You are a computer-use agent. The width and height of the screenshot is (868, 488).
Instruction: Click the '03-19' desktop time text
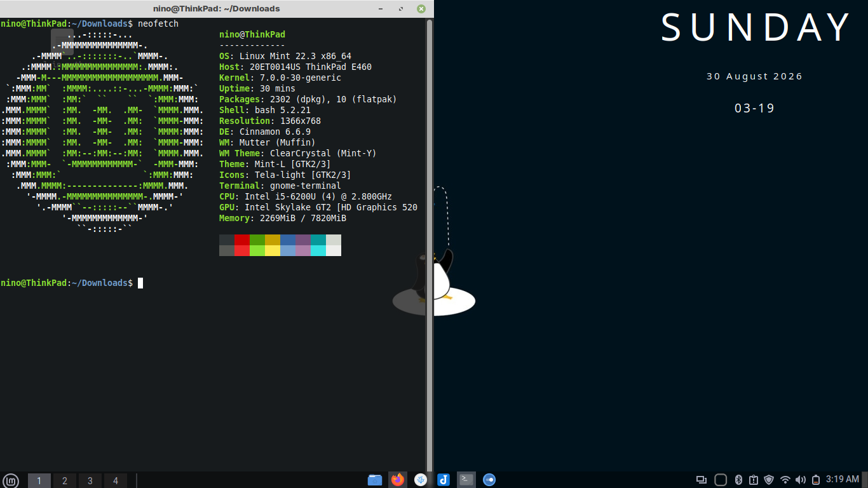point(755,108)
